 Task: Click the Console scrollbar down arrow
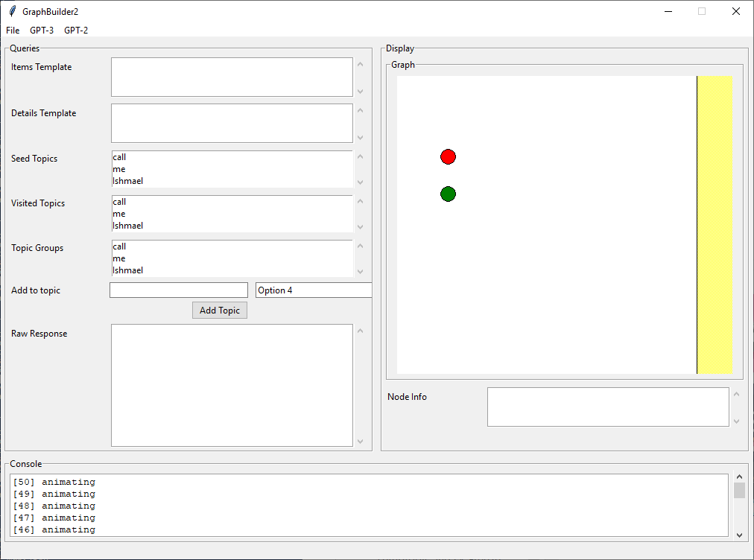pos(739,535)
